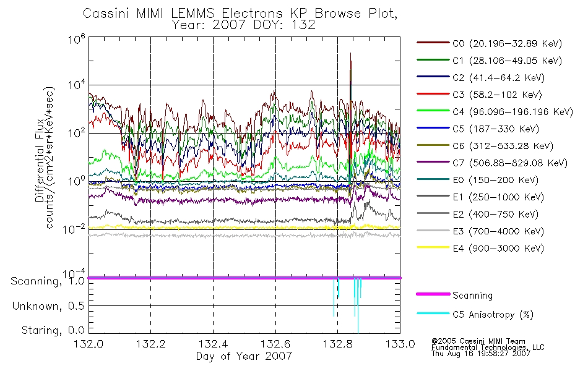Click the 132.6 x-axis tick label
This screenshot has width=588, height=371.
(x=275, y=343)
